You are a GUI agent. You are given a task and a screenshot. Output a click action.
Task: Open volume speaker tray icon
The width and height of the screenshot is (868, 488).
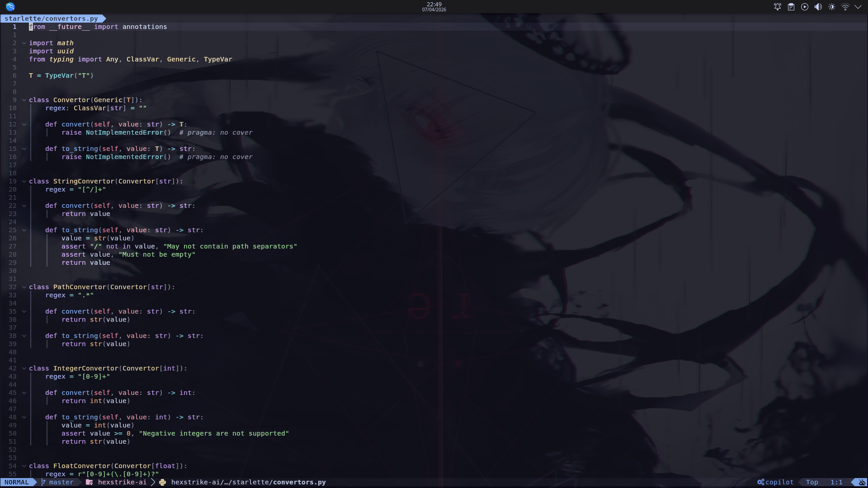coord(818,7)
